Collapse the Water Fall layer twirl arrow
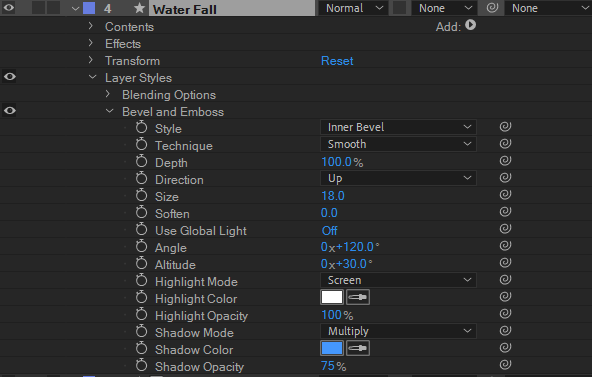This screenshot has height=377, width=592. [75, 8]
